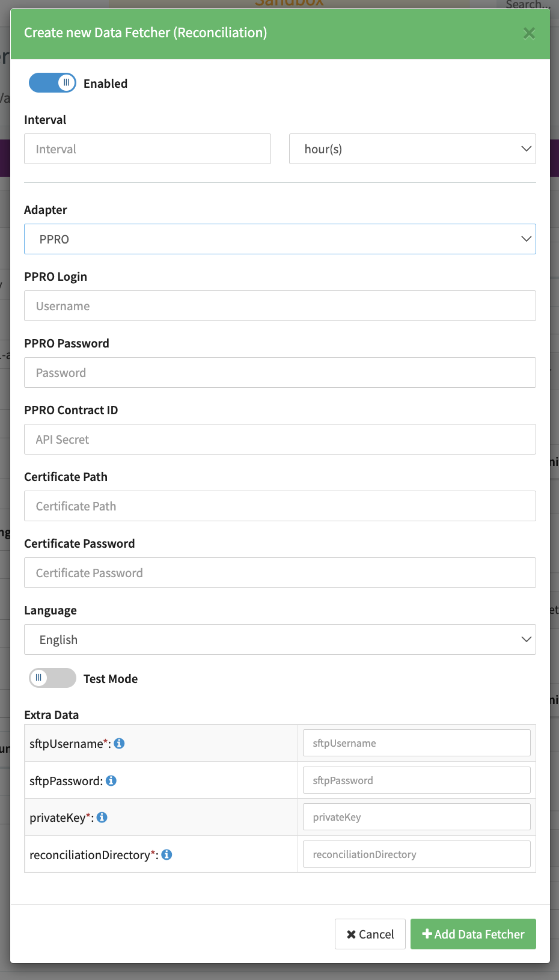Turn on the Test Mode switch
This screenshot has width=559, height=980.
(53, 678)
